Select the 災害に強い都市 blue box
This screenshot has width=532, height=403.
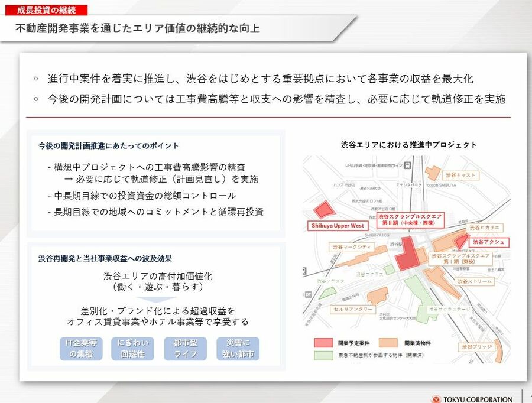pyautogui.click(x=238, y=349)
